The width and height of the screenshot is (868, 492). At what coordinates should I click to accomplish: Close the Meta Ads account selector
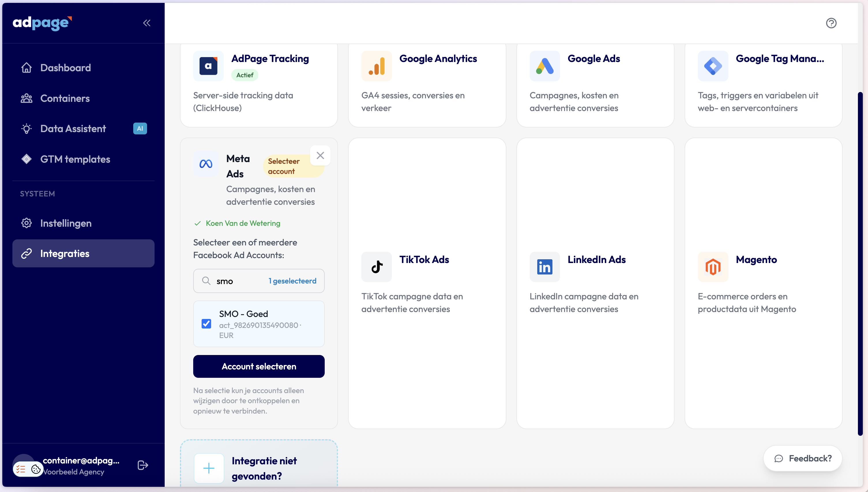point(320,155)
